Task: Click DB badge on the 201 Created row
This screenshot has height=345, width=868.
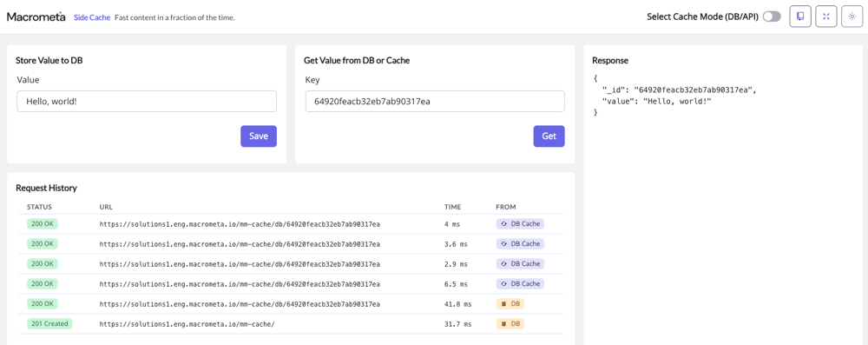Action: pyautogui.click(x=510, y=324)
